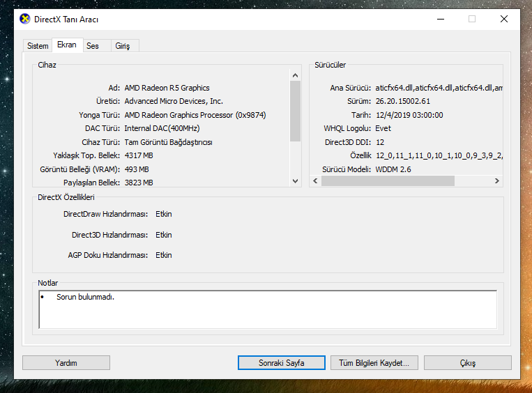
Task: Click the '4317 MB' memory value
Action: click(x=139, y=155)
